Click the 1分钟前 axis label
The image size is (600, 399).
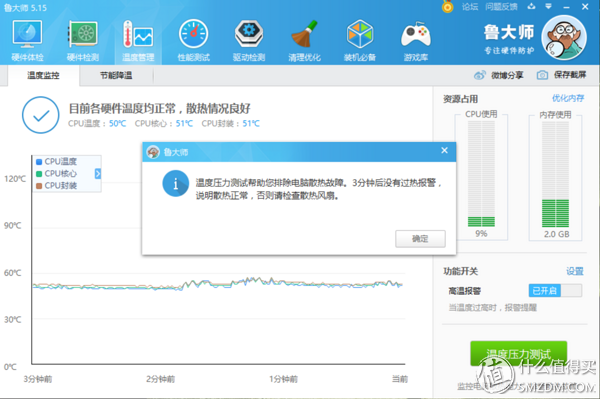pos(284,379)
